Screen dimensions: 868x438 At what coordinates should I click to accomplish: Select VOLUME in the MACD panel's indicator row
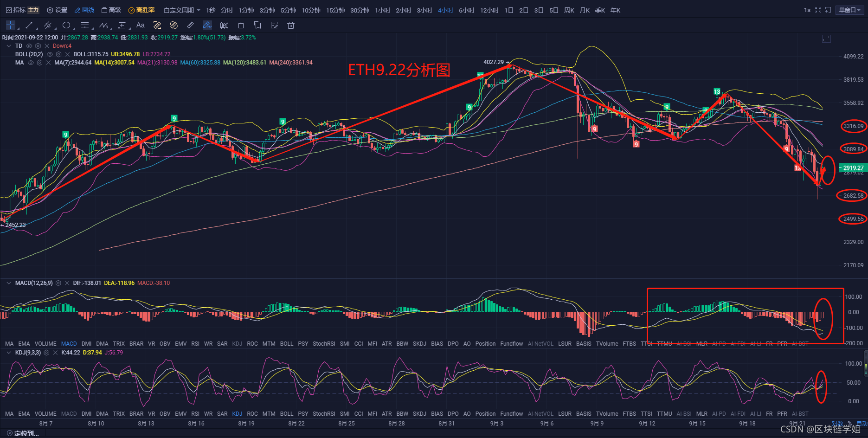[x=45, y=344]
